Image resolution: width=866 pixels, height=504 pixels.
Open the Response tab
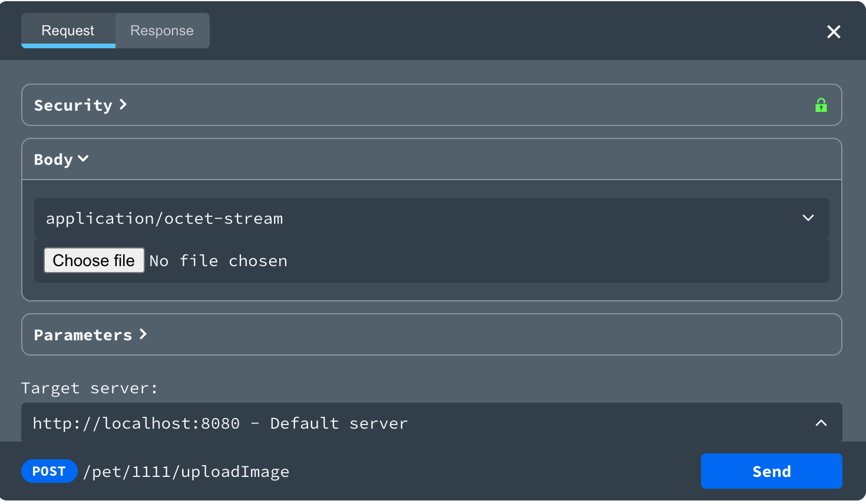(x=162, y=31)
